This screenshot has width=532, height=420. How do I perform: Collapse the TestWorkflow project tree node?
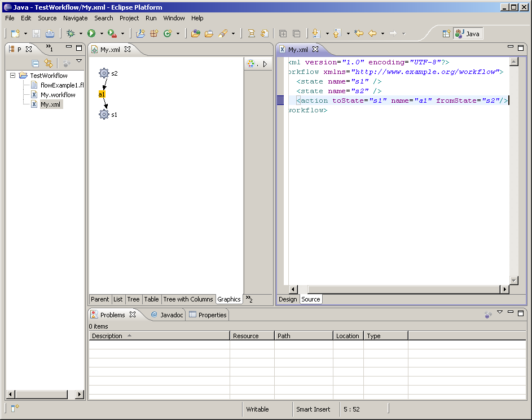click(12, 76)
